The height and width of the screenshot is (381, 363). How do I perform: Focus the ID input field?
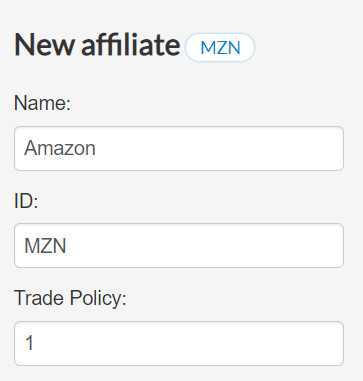[x=179, y=246]
